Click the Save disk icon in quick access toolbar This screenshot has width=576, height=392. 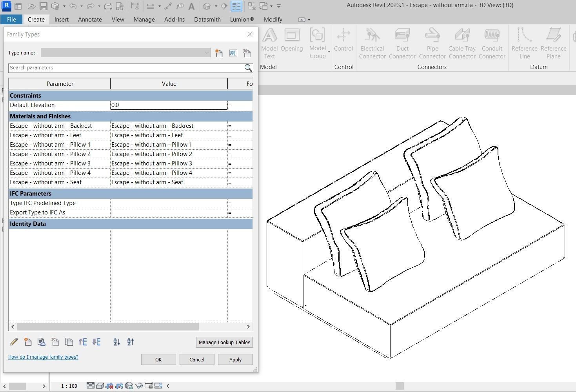pos(44,6)
